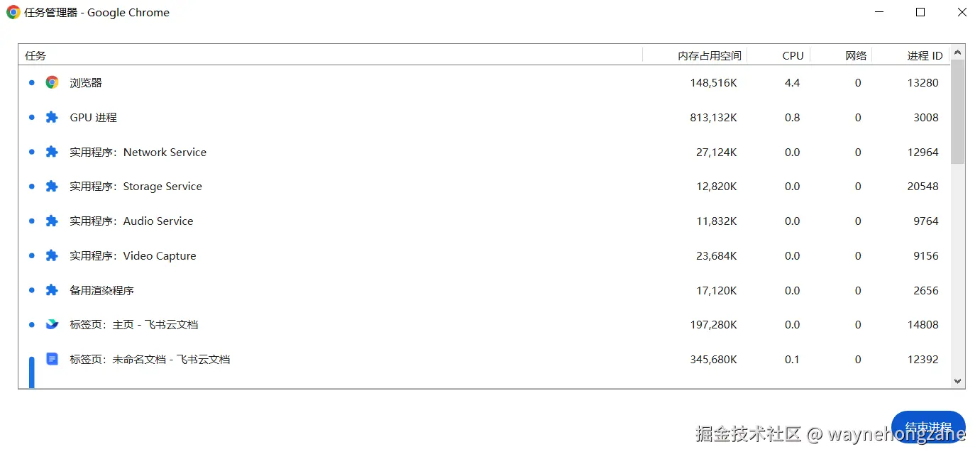Select the GPU 进程 memory value 813,132K
The width and height of the screenshot is (980, 459).
(x=713, y=117)
